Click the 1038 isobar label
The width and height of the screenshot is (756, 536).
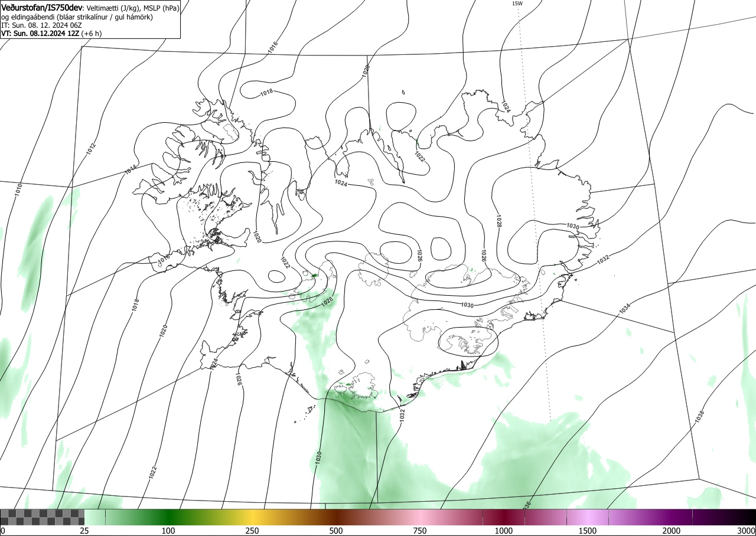[700, 416]
